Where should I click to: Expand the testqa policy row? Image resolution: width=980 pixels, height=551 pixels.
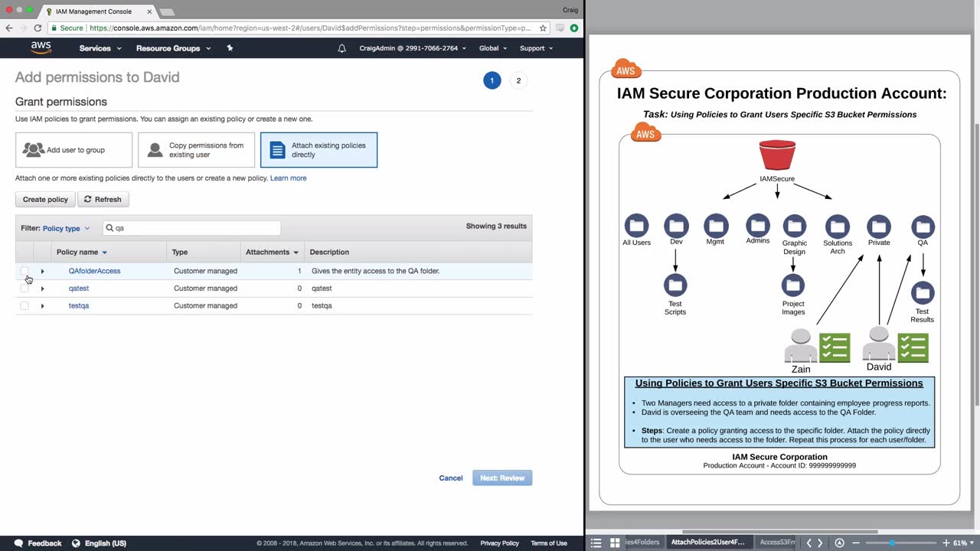tap(42, 306)
